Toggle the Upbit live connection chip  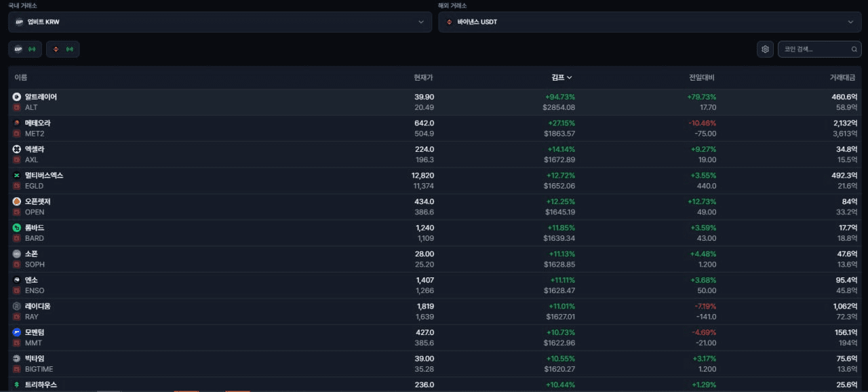click(x=25, y=50)
